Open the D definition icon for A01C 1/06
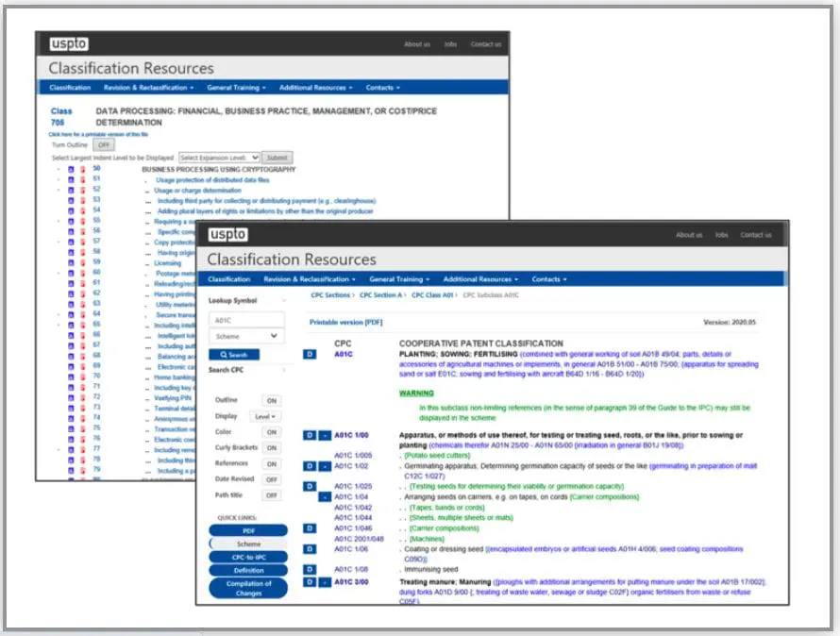 click(x=310, y=549)
